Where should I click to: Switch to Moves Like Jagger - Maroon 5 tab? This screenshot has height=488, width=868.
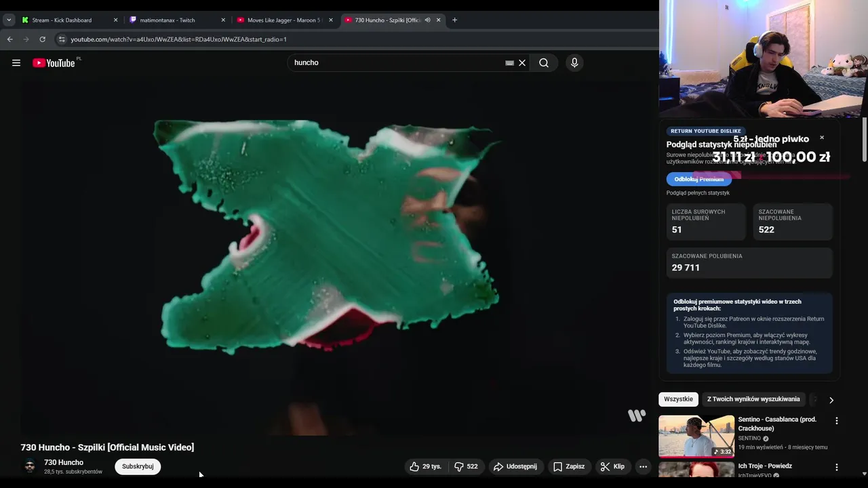point(283,20)
